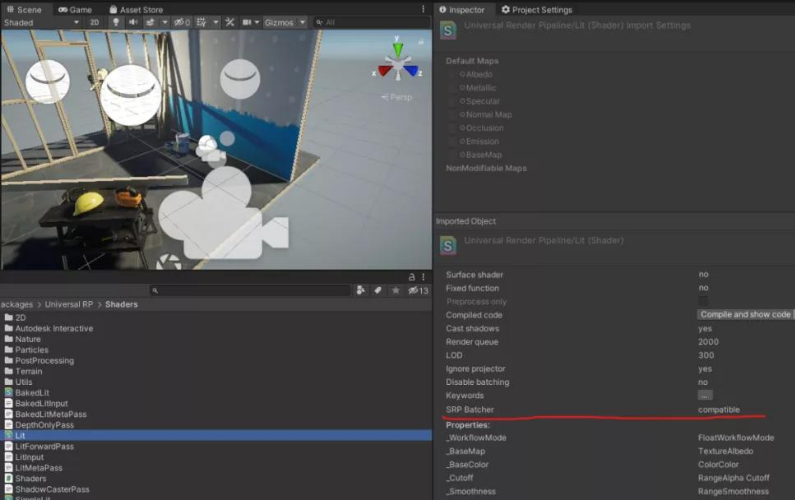This screenshot has width=795, height=500.
Task: Click the red X axis cone on gizmo
Action: pos(385,70)
